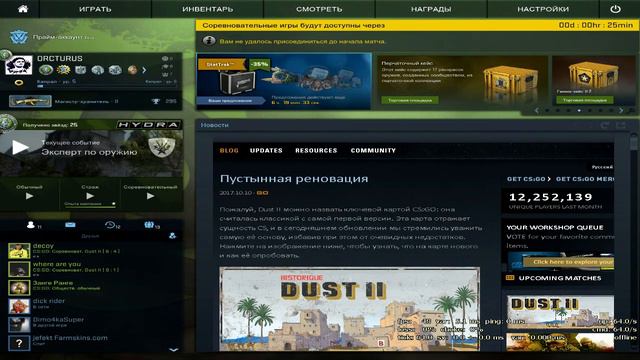The image size is (640, 360).
Task: Select the active carousel dot
Action: tap(579, 110)
